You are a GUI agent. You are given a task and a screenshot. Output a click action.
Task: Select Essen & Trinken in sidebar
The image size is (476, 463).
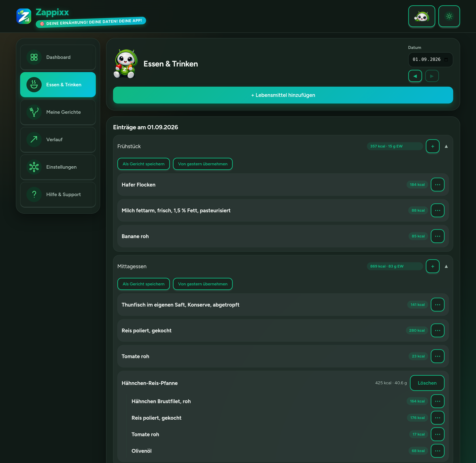(58, 85)
